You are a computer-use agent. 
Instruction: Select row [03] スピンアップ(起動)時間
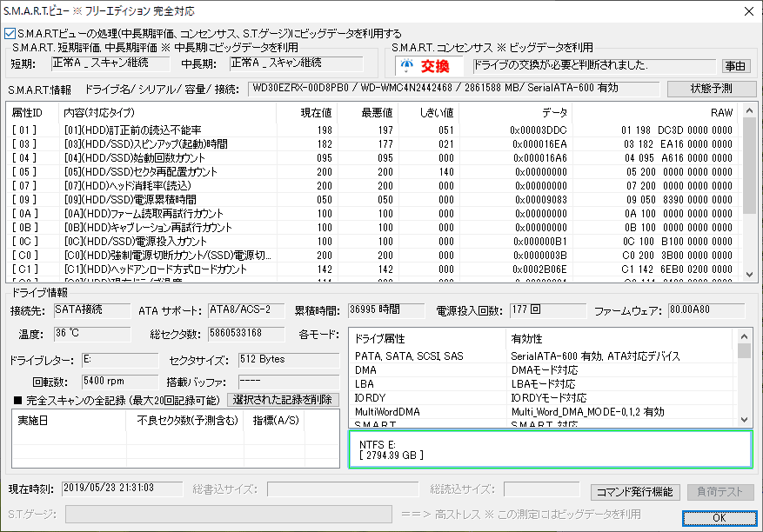(x=372, y=144)
